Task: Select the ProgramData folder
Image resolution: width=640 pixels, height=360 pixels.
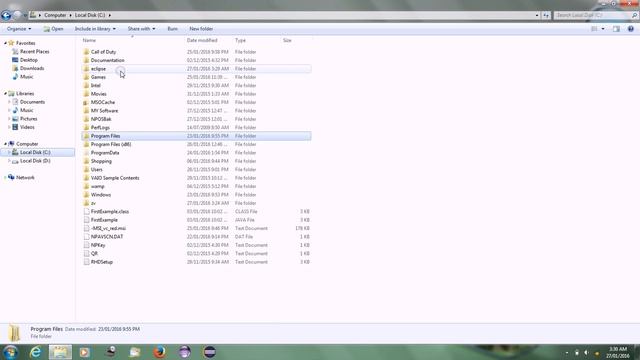Action: tap(105, 153)
